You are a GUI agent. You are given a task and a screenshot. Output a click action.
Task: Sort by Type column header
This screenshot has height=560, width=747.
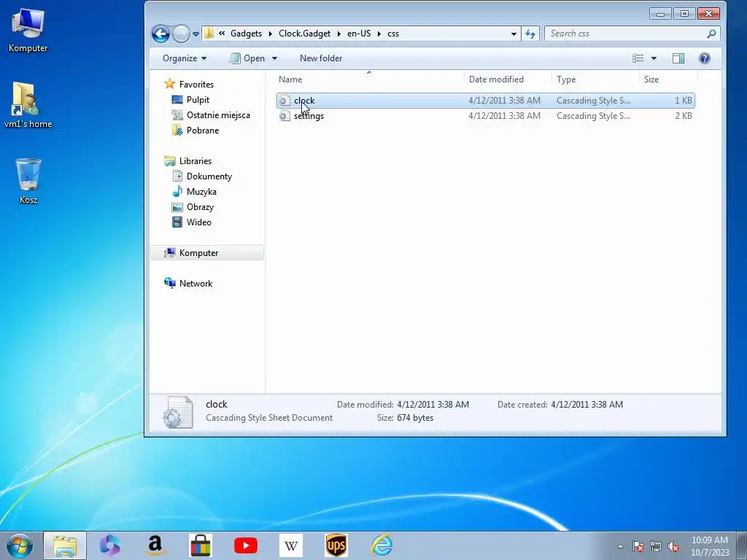pyautogui.click(x=595, y=79)
